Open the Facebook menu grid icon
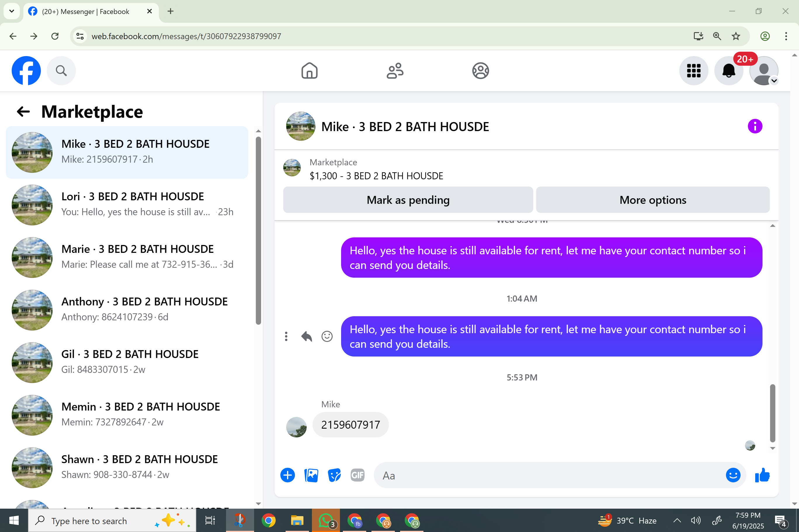 coord(694,71)
